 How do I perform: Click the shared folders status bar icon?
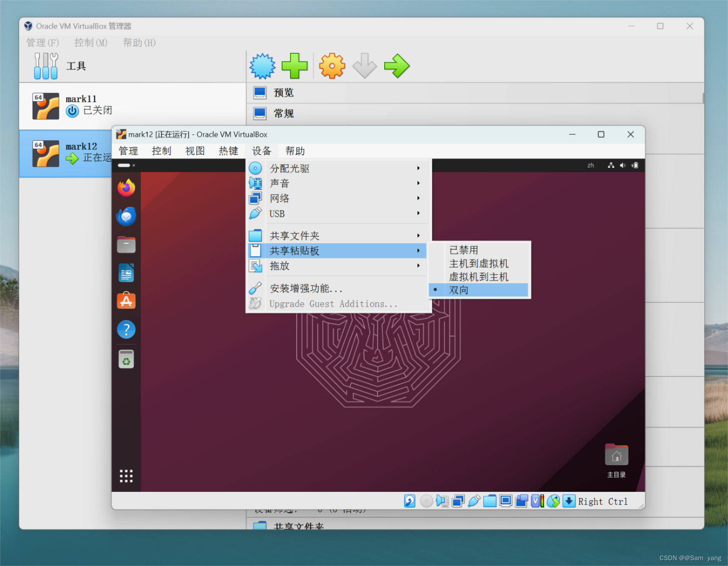(x=490, y=501)
